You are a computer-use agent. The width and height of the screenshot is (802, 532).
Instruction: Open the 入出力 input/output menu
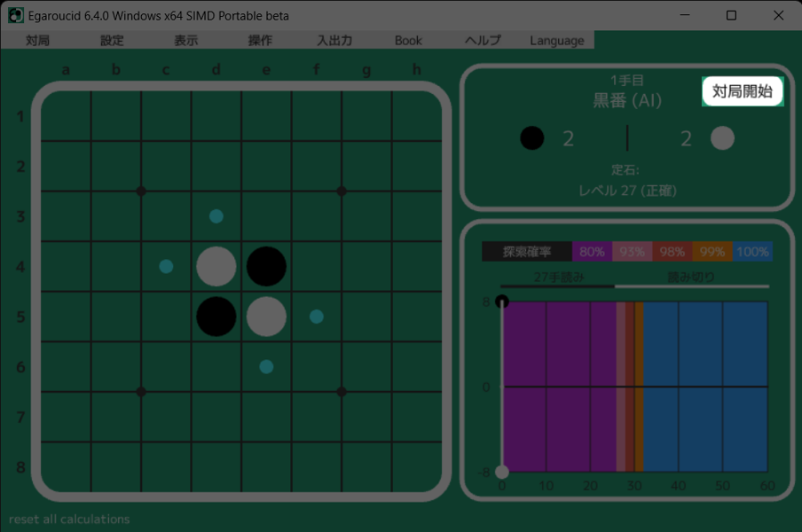click(x=334, y=40)
